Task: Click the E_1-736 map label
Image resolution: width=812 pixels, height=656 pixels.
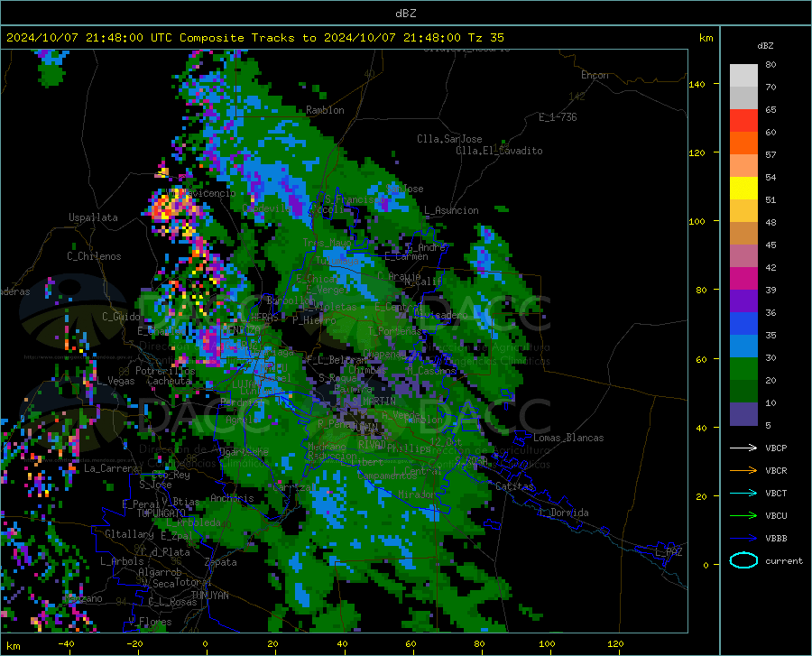Action: point(558,117)
